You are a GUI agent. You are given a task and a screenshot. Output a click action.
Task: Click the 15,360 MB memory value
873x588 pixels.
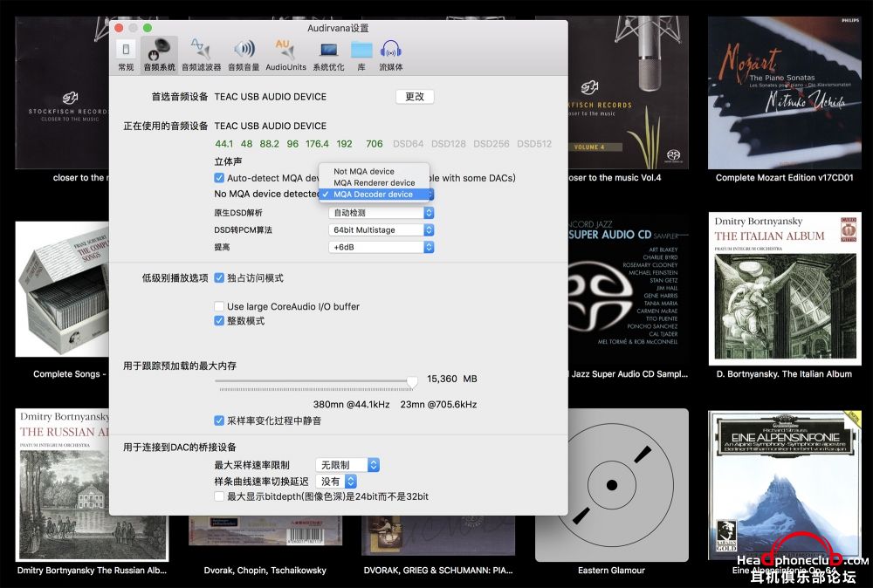451,379
